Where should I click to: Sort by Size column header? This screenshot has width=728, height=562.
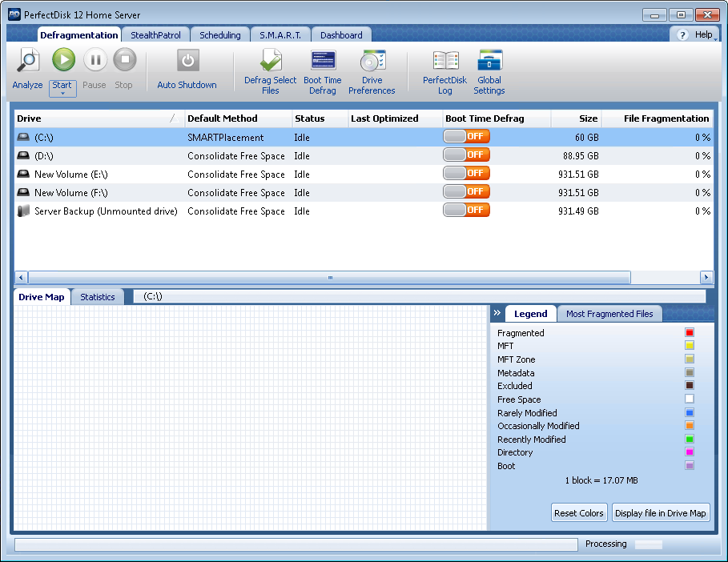pyautogui.click(x=576, y=118)
